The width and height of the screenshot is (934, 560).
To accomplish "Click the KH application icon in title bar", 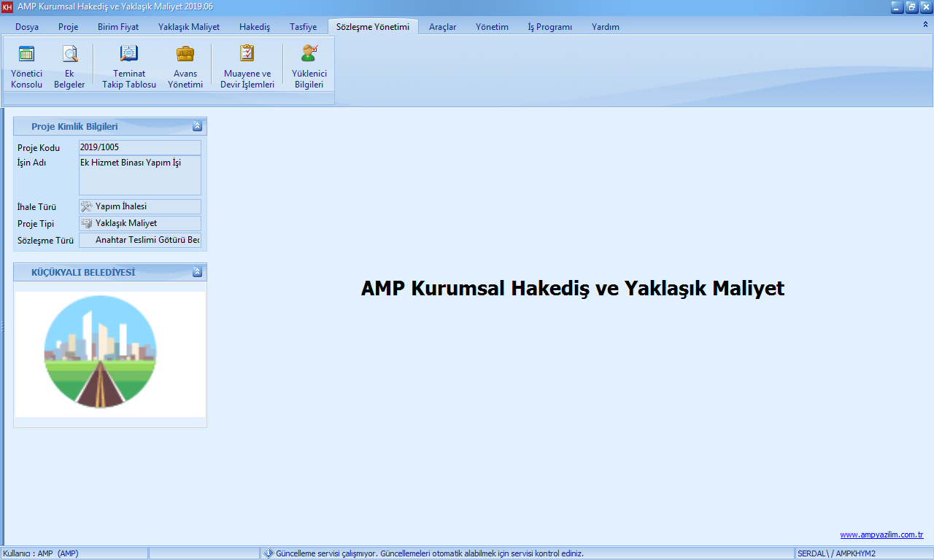I will coord(7,7).
